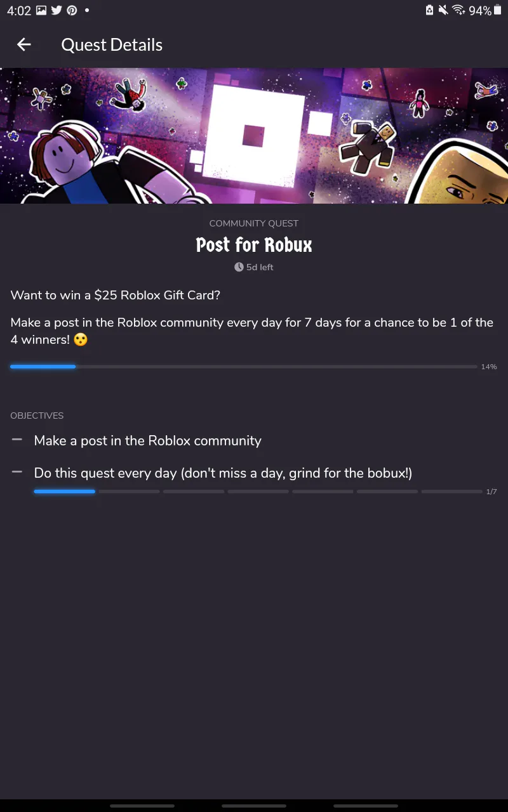508x812 pixels.
Task: Tap the muted sound icon in status bar
Action: (443, 10)
